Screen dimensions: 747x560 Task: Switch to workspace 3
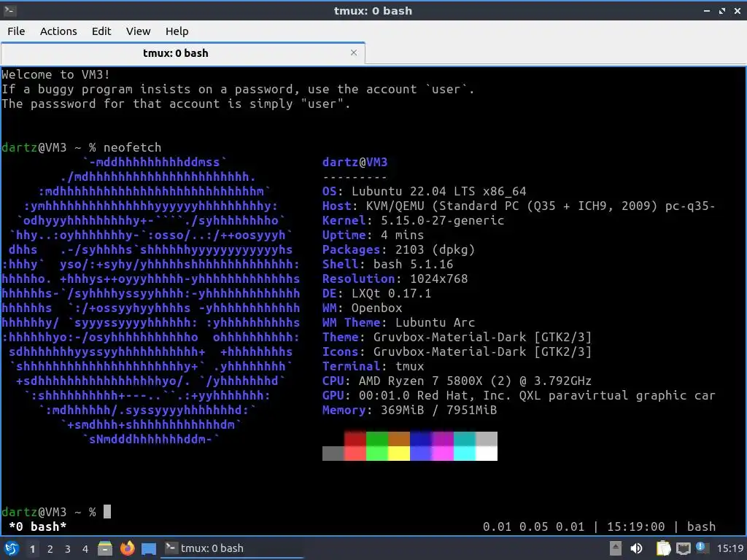pyautogui.click(x=68, y=549)
